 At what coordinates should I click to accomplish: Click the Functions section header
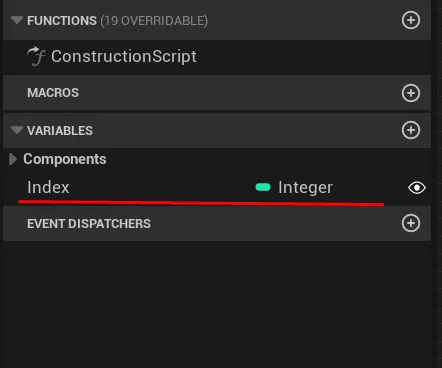click(217, 20)
